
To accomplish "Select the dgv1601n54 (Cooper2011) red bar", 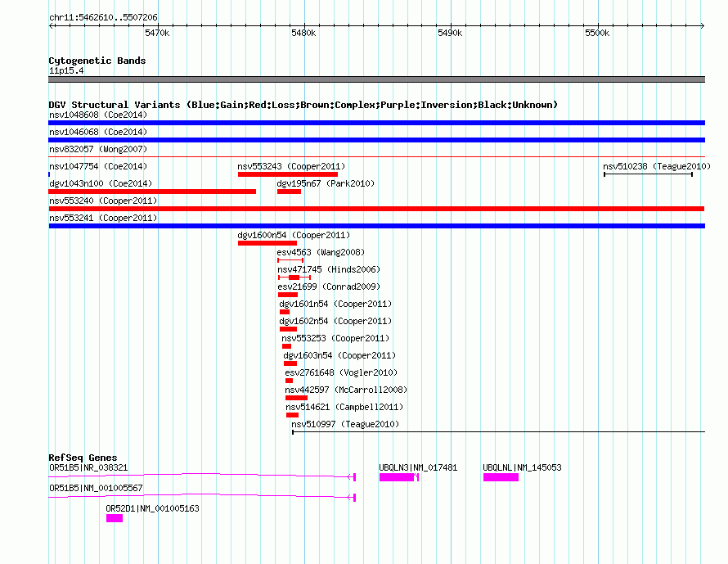I will click(285, 312).
